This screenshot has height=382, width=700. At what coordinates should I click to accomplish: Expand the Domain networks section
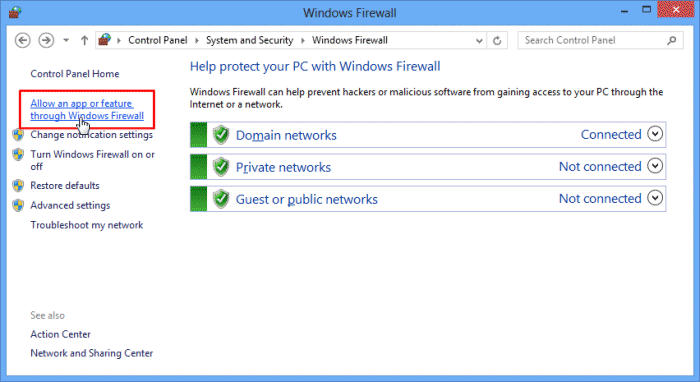655,134
